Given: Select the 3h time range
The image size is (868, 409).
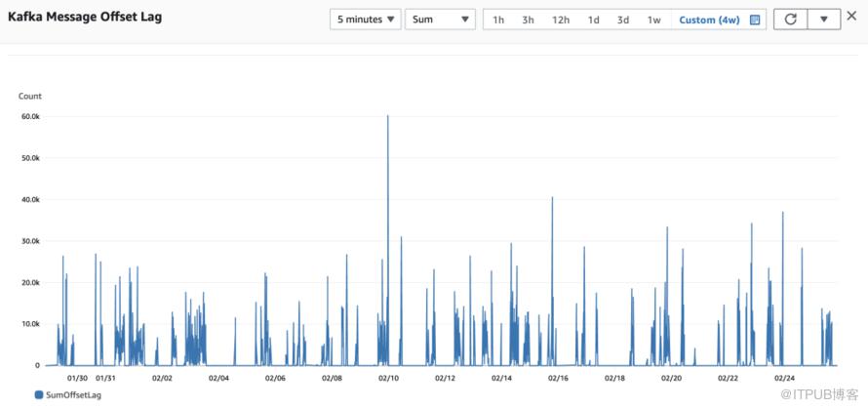Looking at the screenshot, I should pos(528,20).
